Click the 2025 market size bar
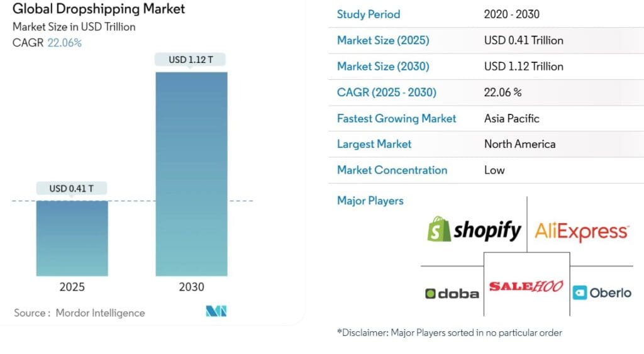644x354 pixels. [72, 238]
